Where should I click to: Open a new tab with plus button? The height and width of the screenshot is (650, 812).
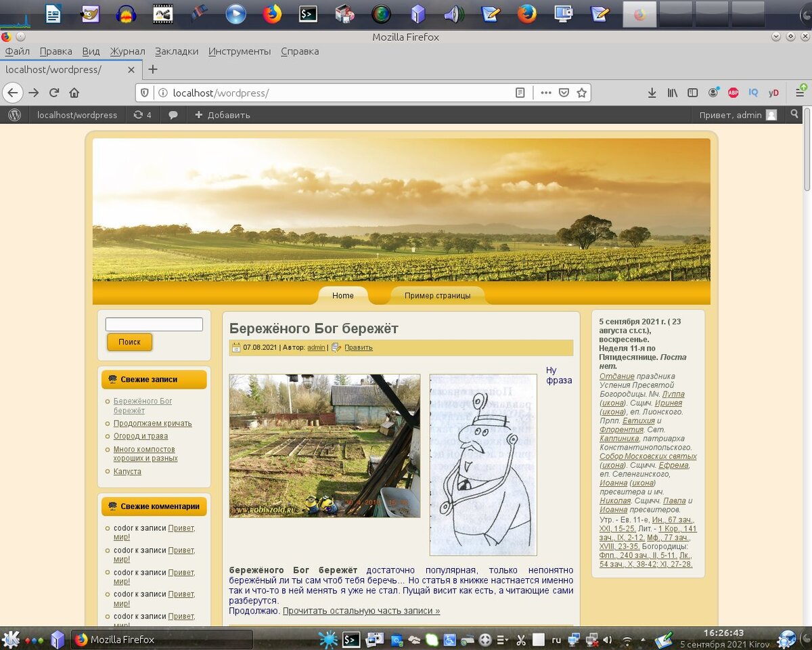click(x=153, y=69)
